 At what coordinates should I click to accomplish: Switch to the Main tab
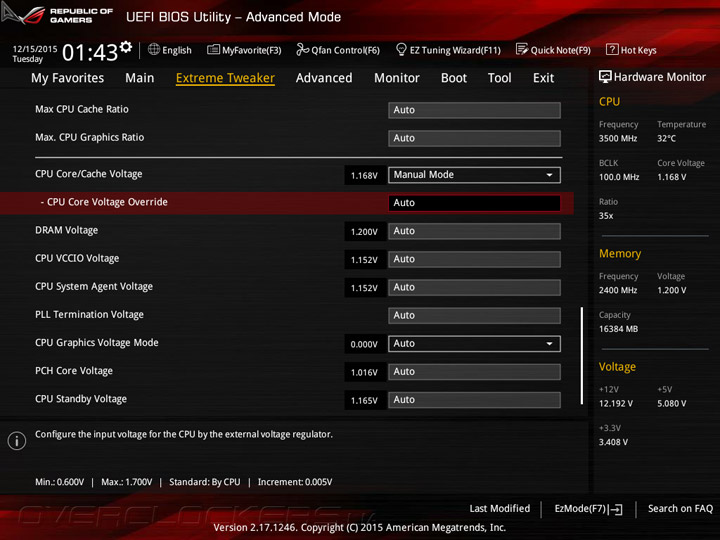click(x=140, y=78)
